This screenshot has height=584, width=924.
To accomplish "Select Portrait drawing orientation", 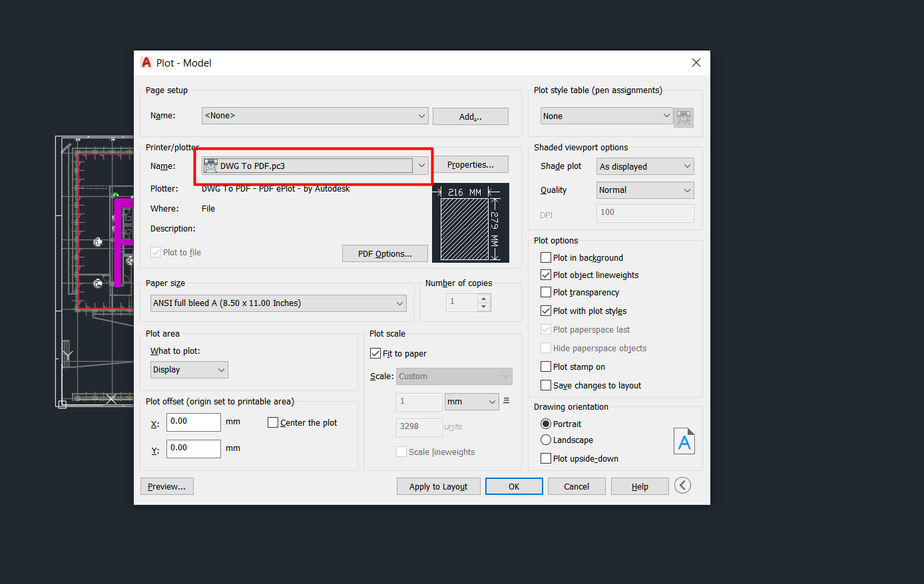I will click(546, 424).
